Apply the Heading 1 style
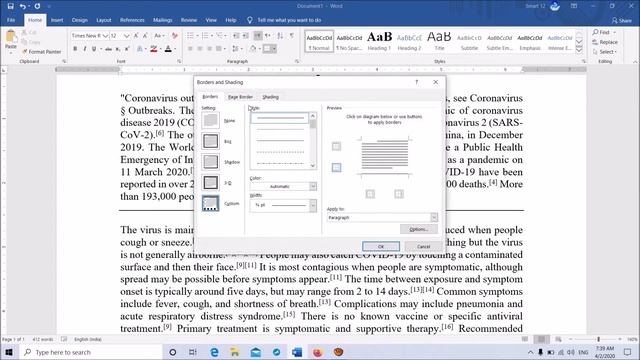 coord(379,41)
